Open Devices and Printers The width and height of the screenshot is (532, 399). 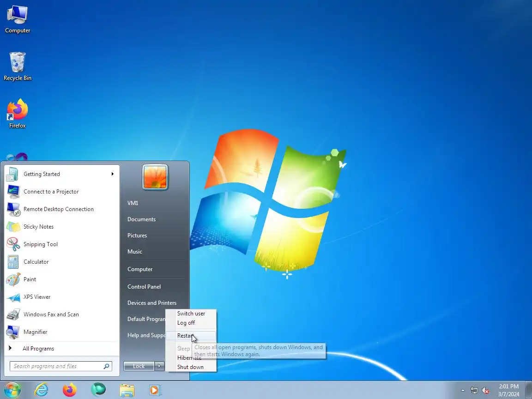[151, 302]
